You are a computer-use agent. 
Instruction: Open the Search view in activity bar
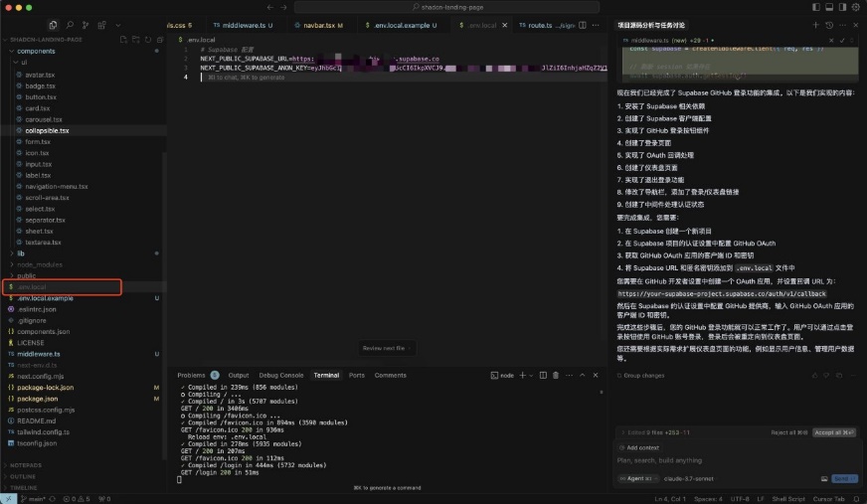(68, 25)
